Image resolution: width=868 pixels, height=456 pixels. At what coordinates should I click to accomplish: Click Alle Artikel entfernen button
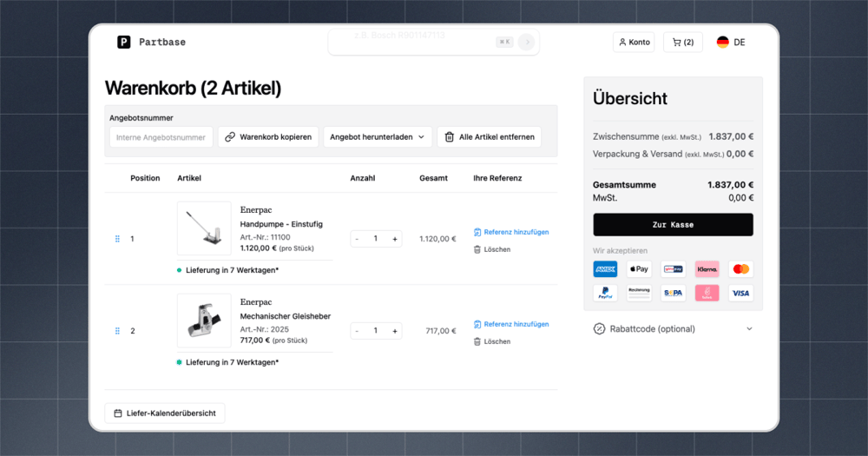[x=490, y=137]
